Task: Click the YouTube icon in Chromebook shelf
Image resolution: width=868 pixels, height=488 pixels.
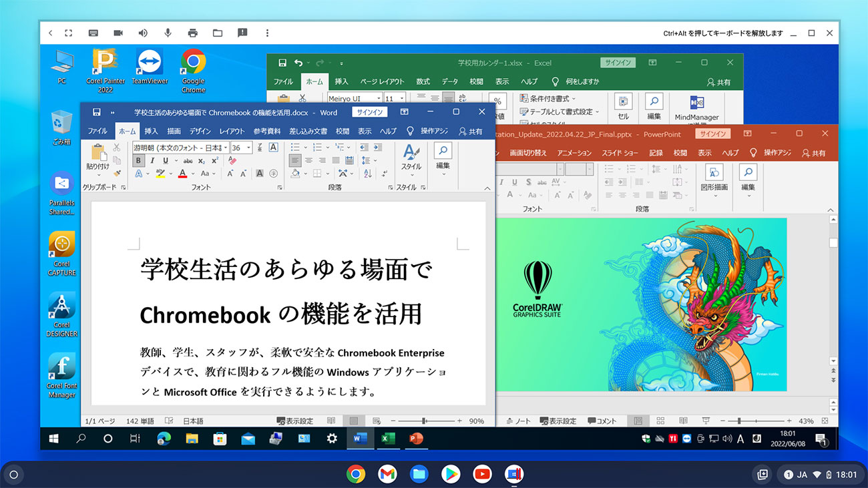Action: (x=482, y=474)
